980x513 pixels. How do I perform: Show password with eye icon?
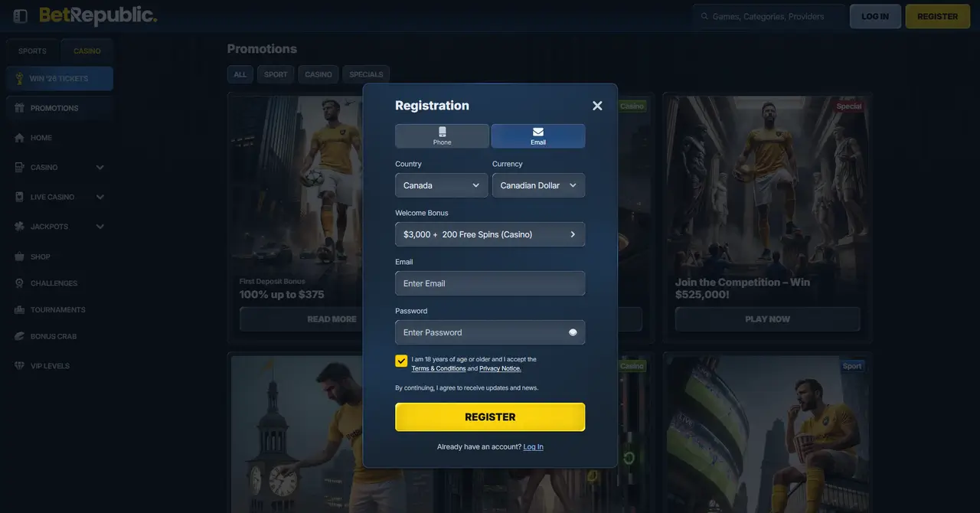(573, 332)
